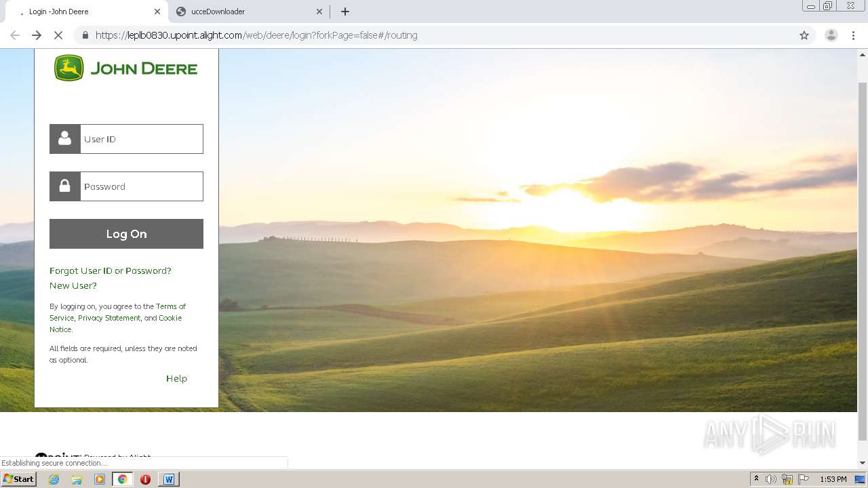Click the network tray icon
Screen dimensions: 868x488
click(787, 479)
